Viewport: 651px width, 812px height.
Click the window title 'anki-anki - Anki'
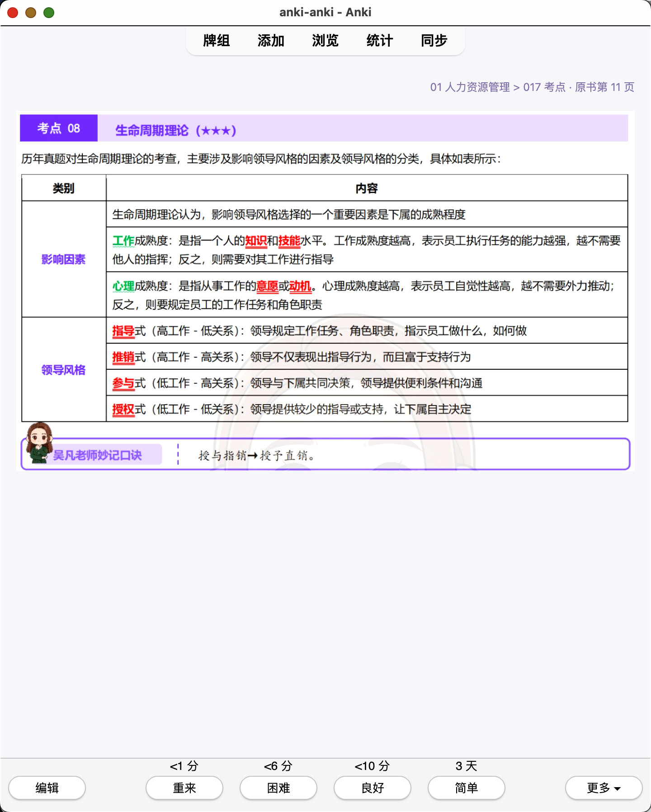pos(325,12)
